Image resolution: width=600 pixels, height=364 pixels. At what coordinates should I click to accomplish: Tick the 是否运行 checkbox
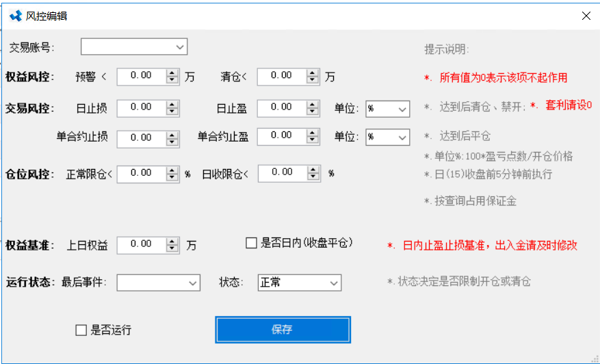pos(81,330)
